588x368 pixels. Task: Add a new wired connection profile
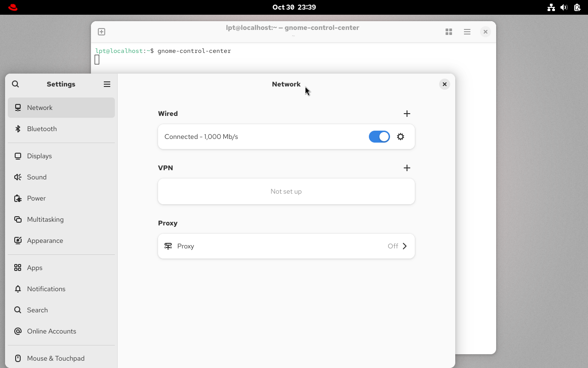pyautogui.click(x=407, y=114)
